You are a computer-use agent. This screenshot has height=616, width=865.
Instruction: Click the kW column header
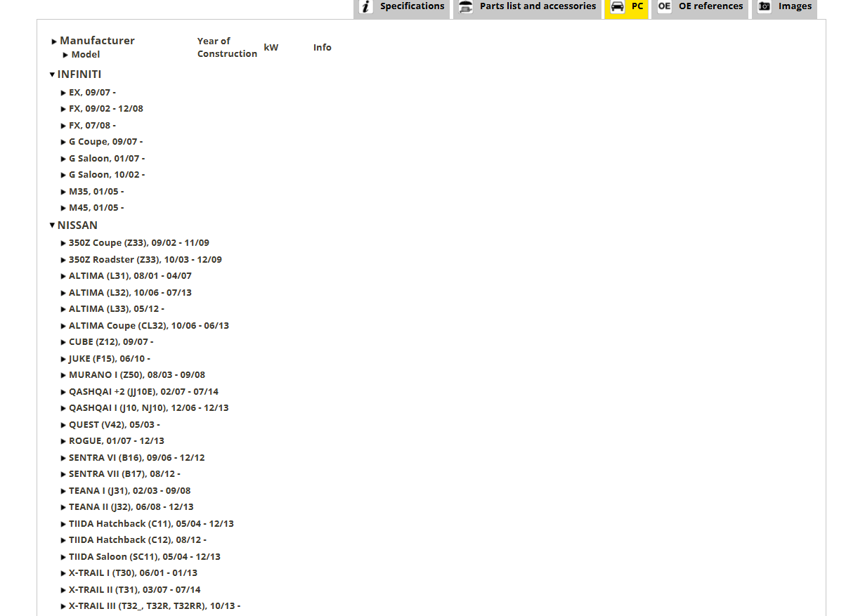tap(271, 48)
